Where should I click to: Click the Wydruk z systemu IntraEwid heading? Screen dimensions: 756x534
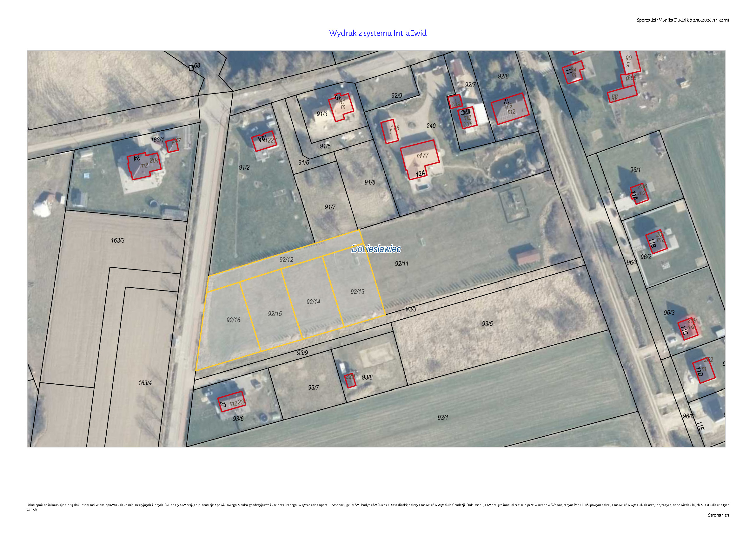click(x=378, y=33)
